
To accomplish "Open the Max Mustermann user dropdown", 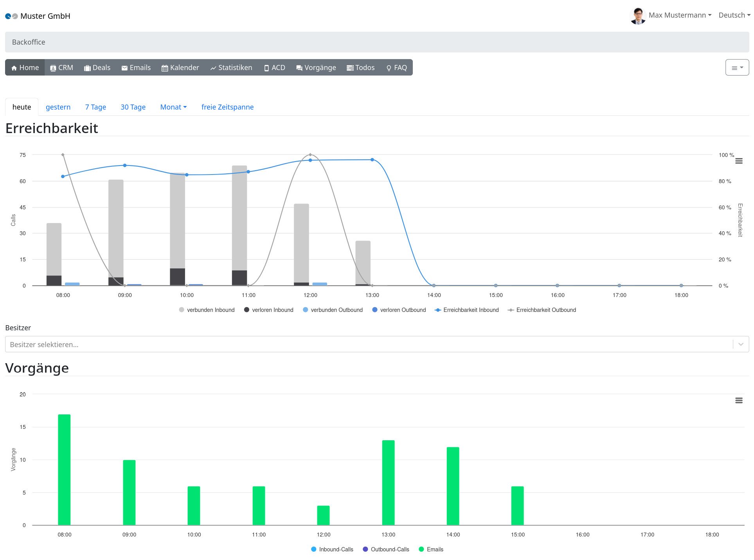I will pos(680,15).
